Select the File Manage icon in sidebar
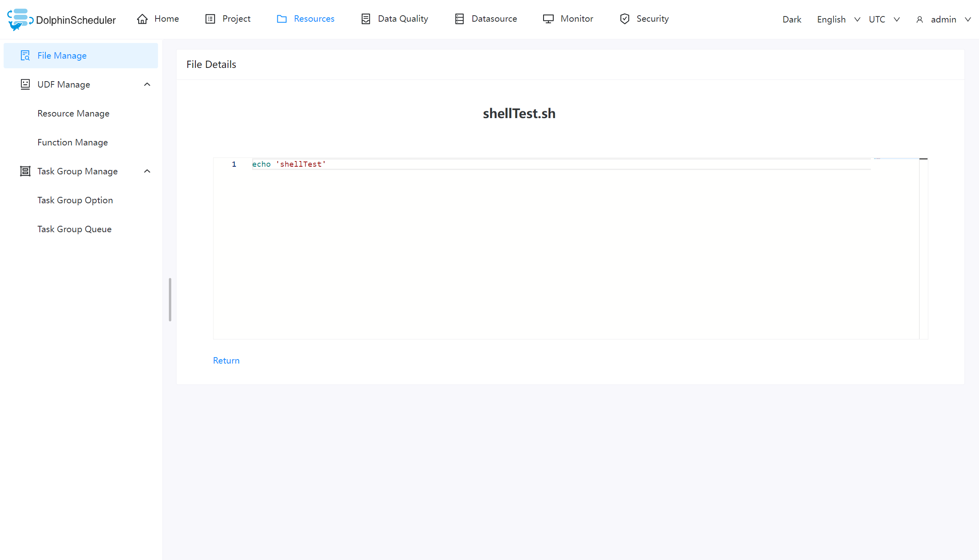The height and width of the screenshot is (560, 979). pos(25,55)
